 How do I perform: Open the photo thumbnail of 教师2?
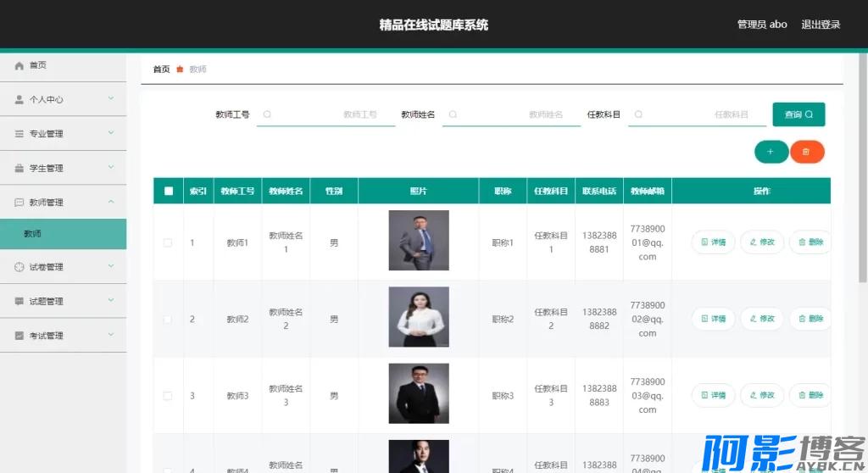tap(419, 317)
